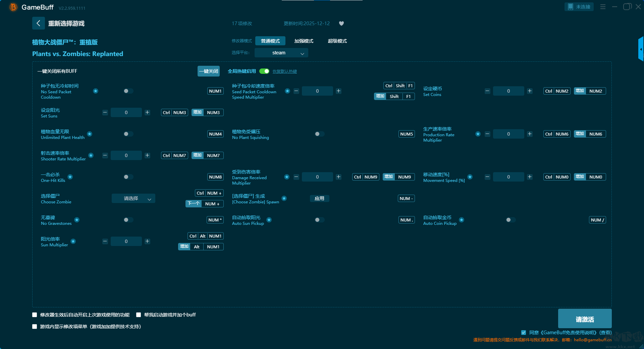This screenshot has height=349, width=644.
Task: Click star icon beside Damage Received Multiplier
Action: (x=287, y=177)
